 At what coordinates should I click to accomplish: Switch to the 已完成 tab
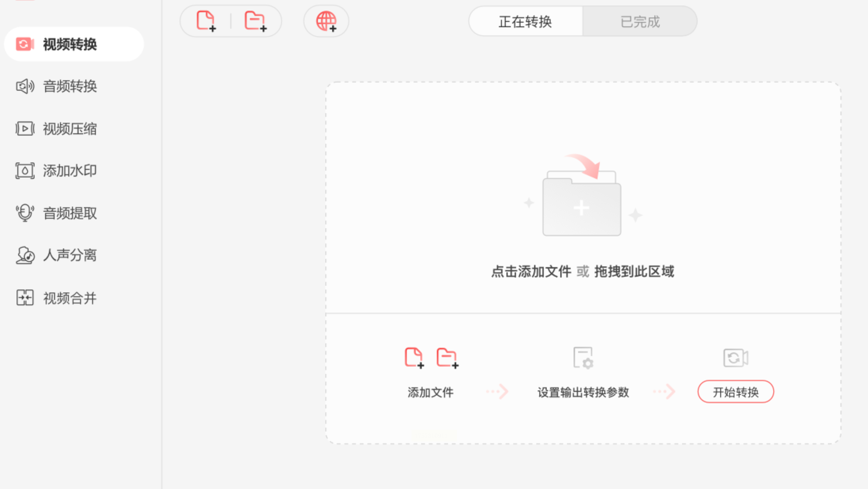coord(640,22)
